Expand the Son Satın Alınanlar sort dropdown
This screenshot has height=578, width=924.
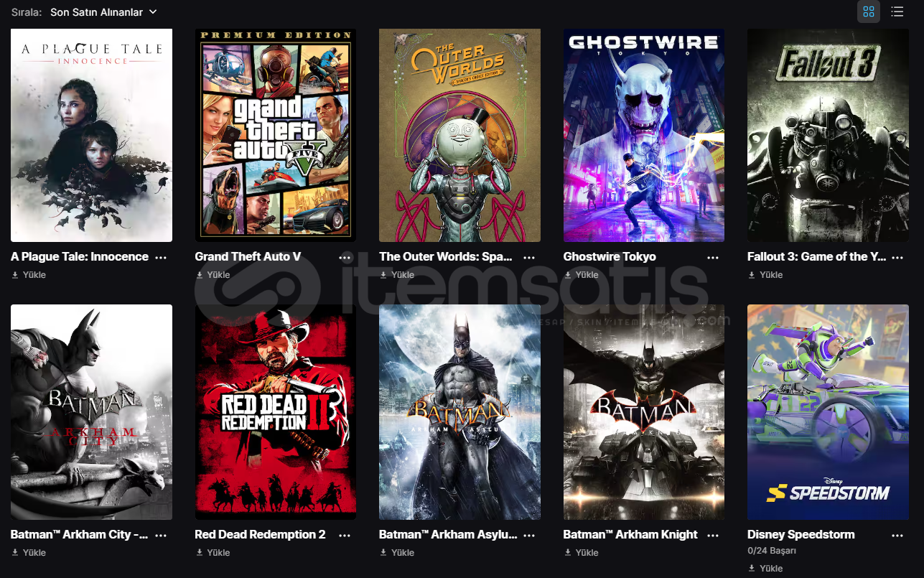[103, 12]
